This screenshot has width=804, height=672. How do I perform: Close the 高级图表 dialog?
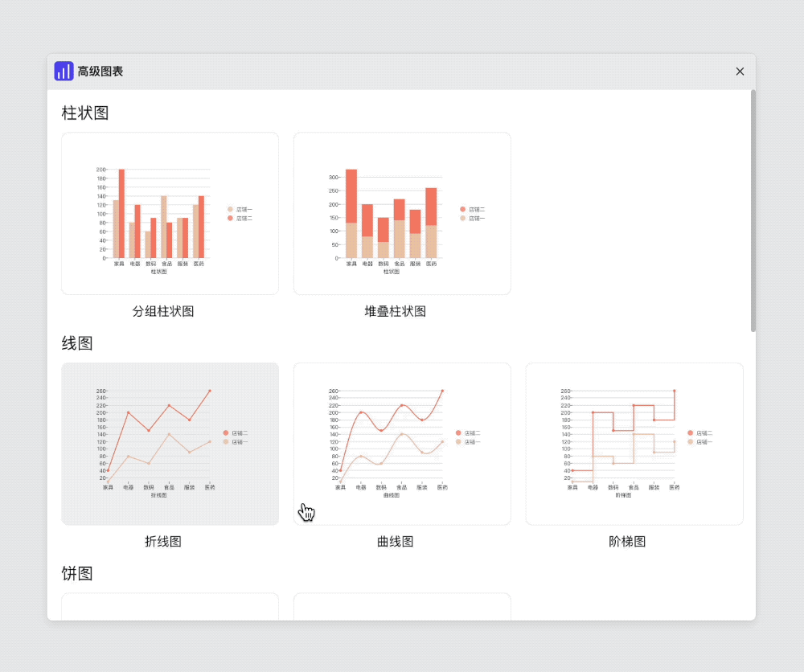[740, 72]
